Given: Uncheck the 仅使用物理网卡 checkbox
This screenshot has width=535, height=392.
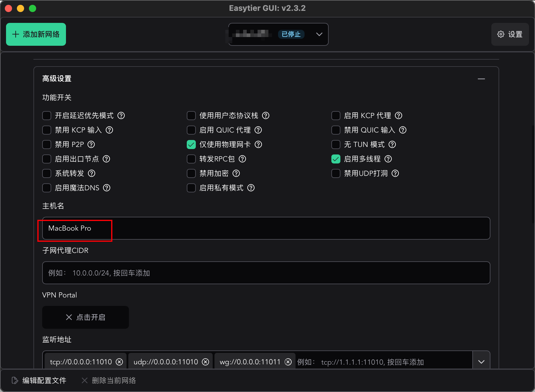Looking at the screenshot, I should click(x=191, y=145).
